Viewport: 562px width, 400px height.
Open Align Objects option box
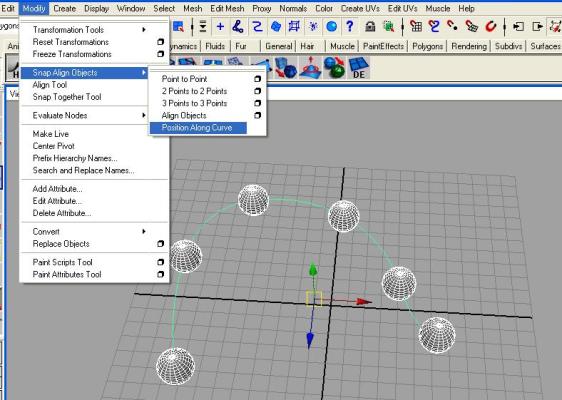click(257, 115)
